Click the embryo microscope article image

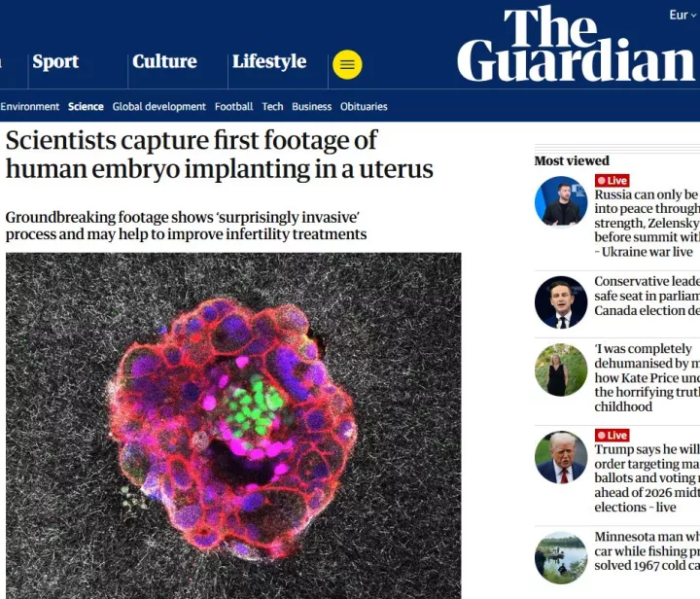click(x=233, y=426)
